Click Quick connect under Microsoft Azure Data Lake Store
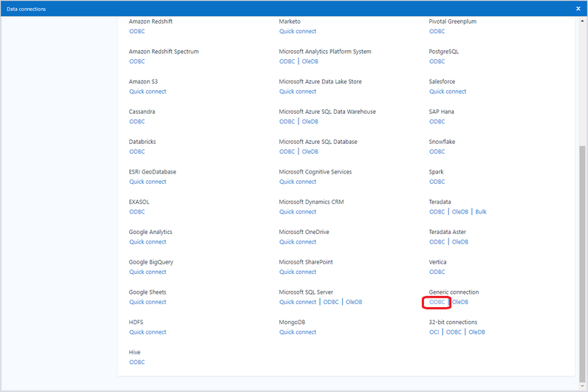588x392 pixels. point(298,92)
